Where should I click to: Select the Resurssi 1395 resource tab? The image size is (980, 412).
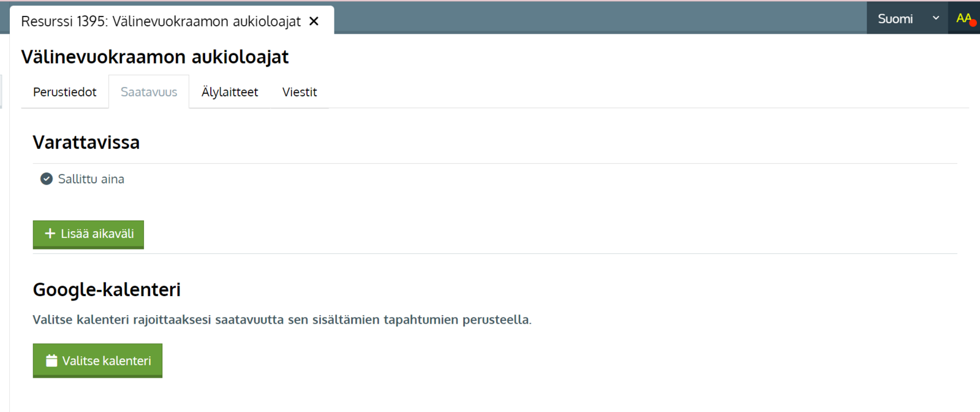tap(160, 21)
